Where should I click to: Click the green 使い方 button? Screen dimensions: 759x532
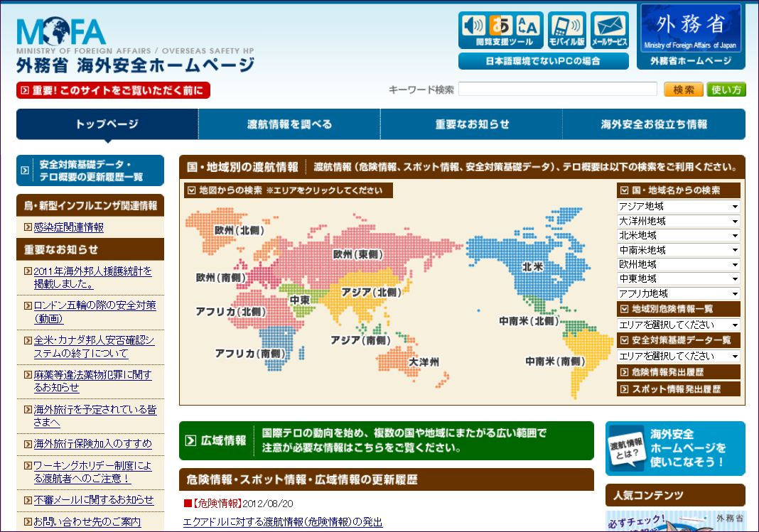tap(726, 89)
